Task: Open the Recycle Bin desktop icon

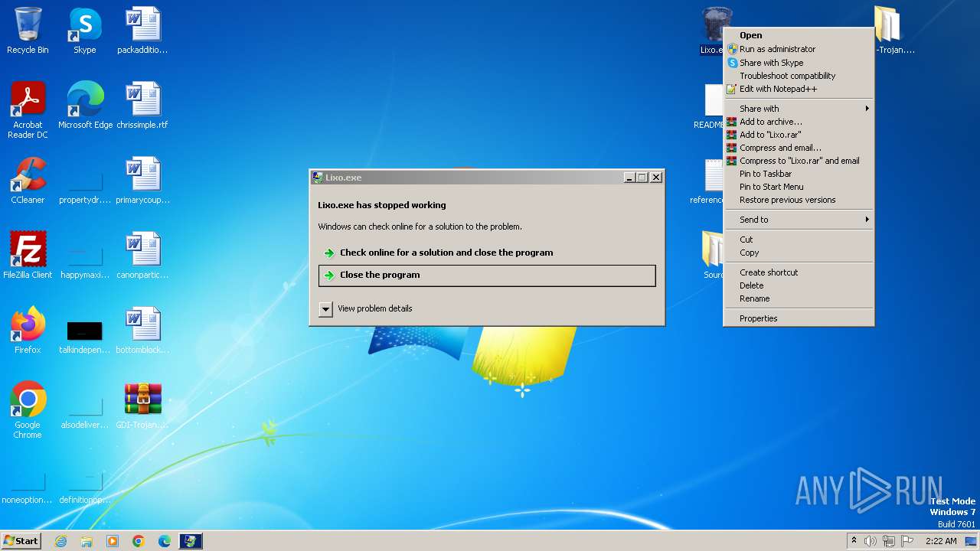Action: point(28,31)
